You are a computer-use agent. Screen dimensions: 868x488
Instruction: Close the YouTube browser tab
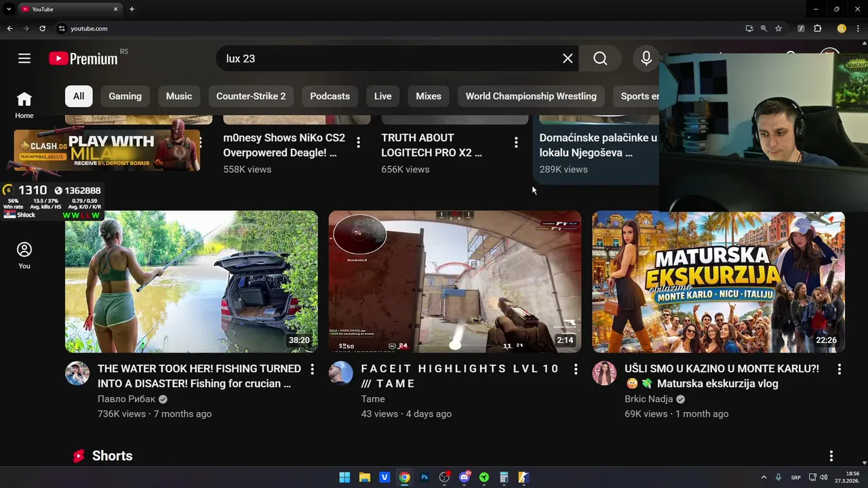116,9
